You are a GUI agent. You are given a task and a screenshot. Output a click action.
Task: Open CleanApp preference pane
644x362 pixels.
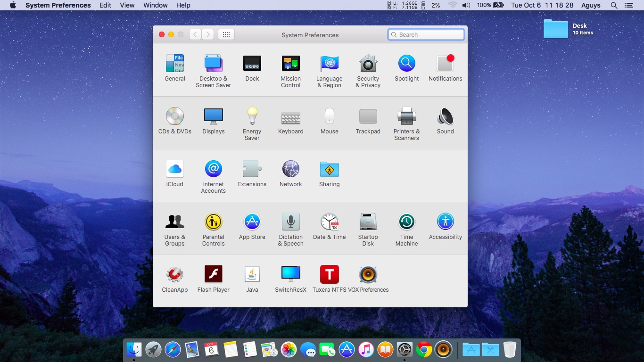coord(175,280)
